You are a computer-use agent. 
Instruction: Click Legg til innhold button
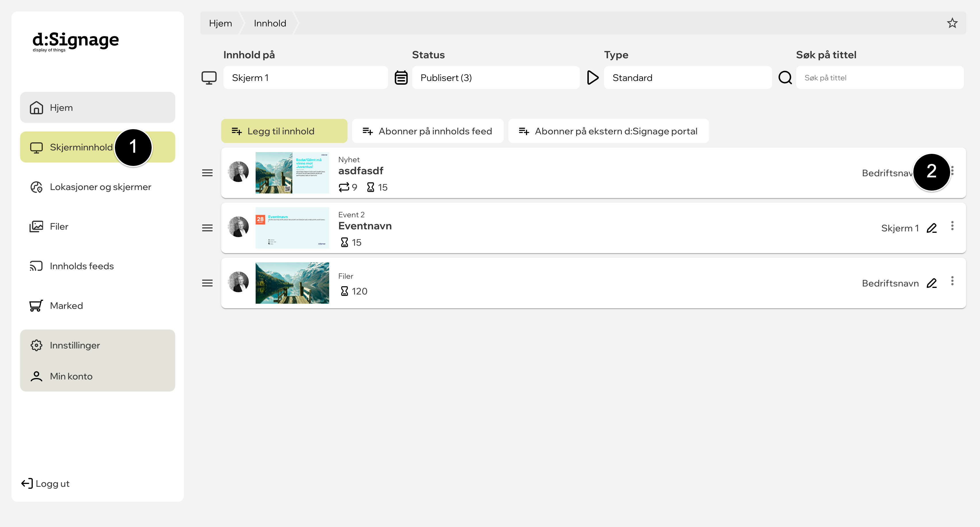point(284,131)
